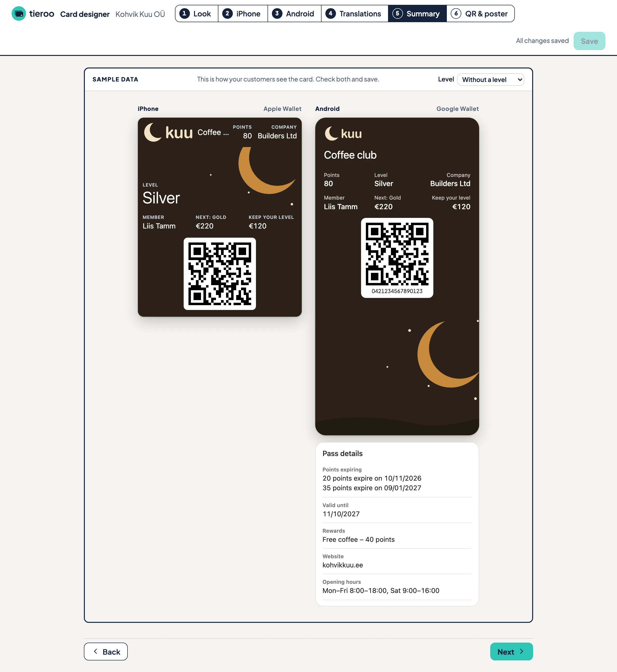
Task: Click the barcode number 0421234567890123
Action: 397,291
